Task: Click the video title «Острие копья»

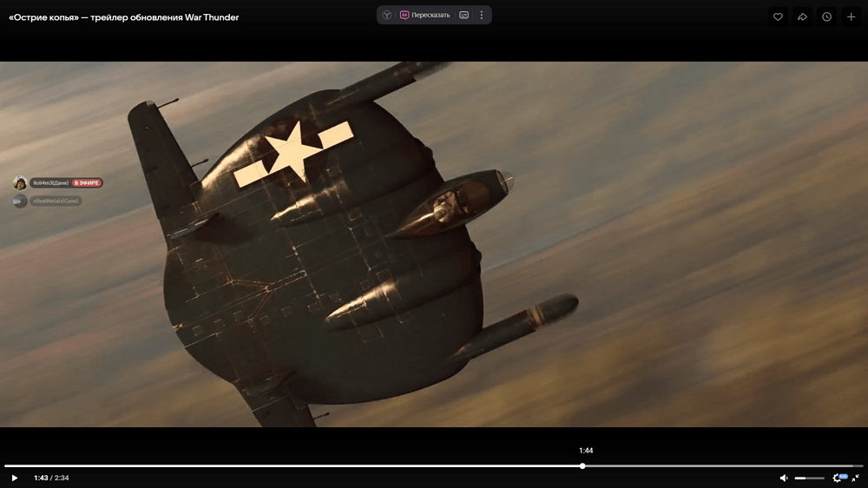Action: 123,17
